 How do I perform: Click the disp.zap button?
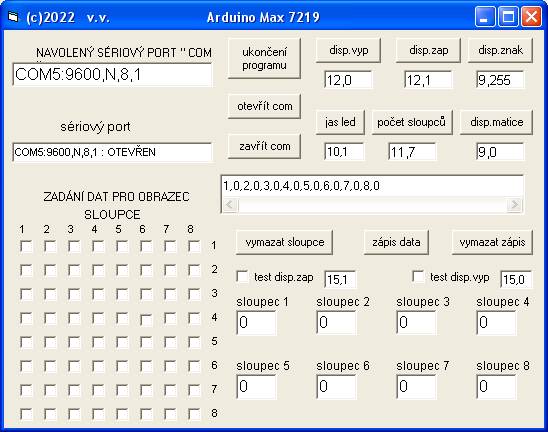pos(428,50)
